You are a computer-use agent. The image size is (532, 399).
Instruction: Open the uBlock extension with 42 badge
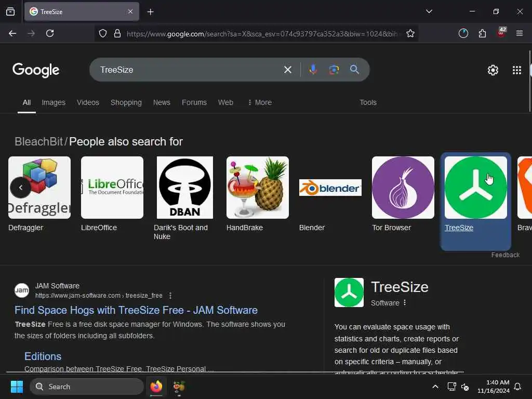[501, 33]
